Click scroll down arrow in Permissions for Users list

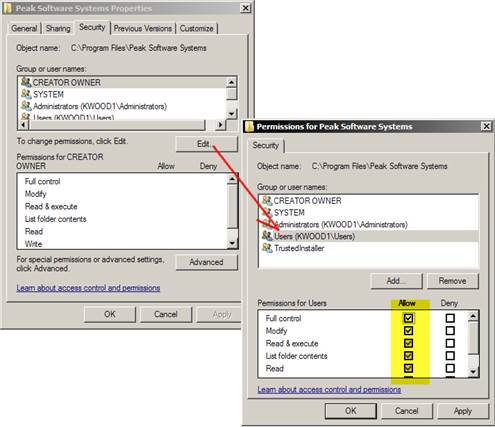(473, 372)
